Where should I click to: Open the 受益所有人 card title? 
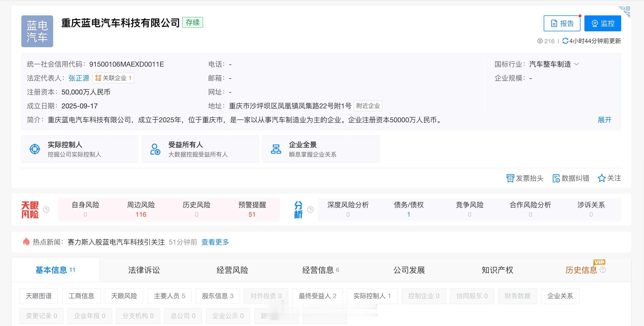[185, 145]
